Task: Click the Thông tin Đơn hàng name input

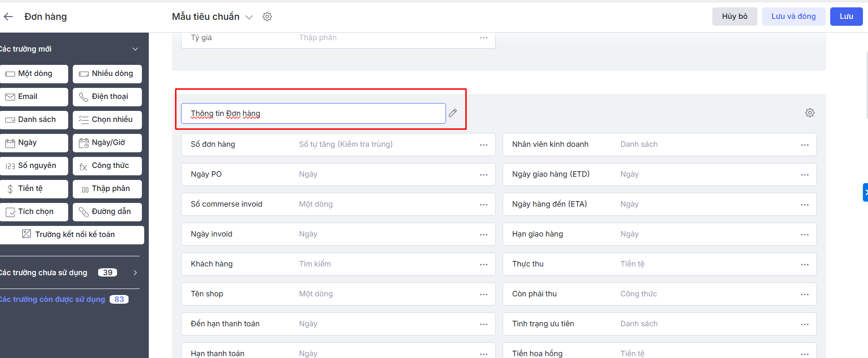Action: pos(313,114)
